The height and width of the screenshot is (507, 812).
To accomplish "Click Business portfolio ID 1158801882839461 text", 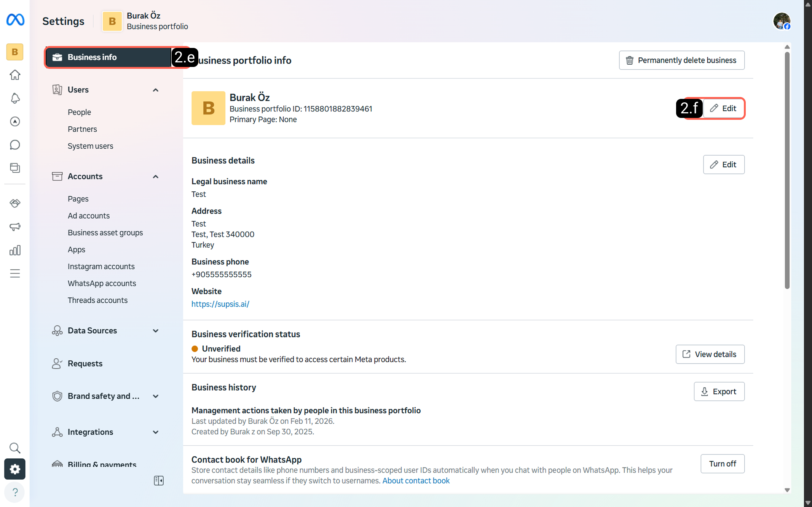I will pyautogui.click(x=301, y=109).
